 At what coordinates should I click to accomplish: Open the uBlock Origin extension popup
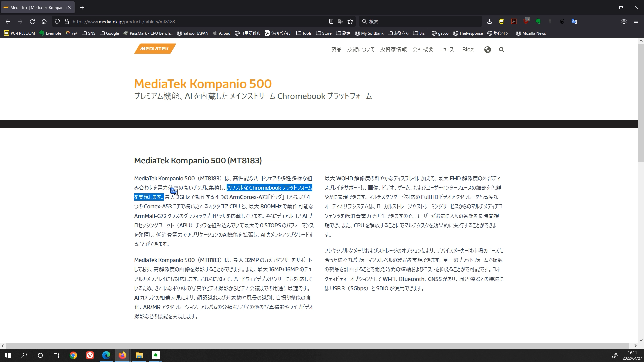pos(526,21)
